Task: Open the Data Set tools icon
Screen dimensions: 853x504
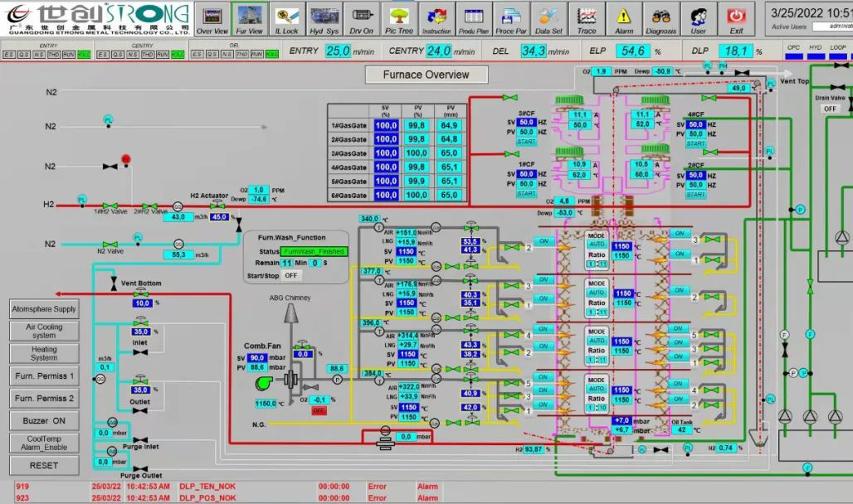Action: (548, 18)
